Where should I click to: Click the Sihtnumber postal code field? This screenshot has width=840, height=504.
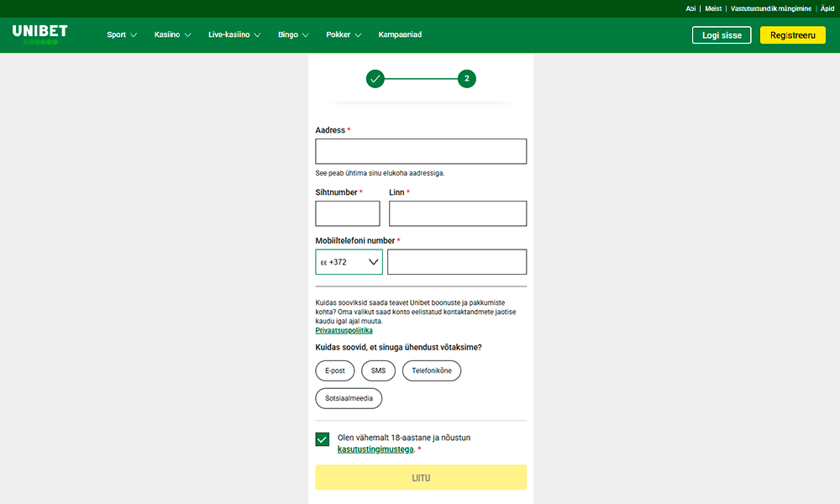point(347,213)
